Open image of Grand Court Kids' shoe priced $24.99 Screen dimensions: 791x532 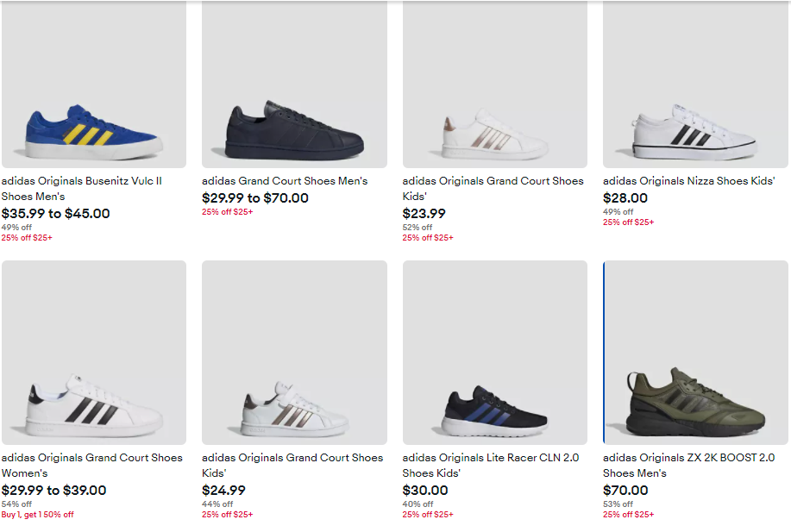[x=294, y=407]
